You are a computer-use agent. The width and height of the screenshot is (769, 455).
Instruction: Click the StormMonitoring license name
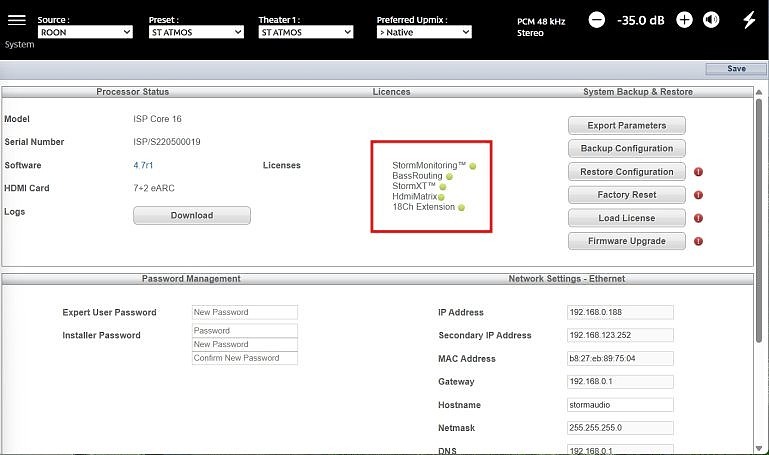point(428,166)
